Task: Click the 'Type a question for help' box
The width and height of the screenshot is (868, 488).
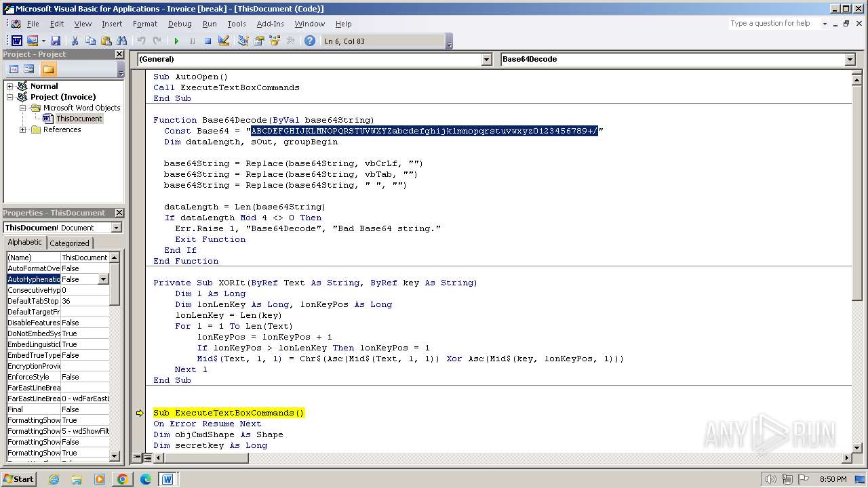Action: pyautogui.click(x=774, y=23)
